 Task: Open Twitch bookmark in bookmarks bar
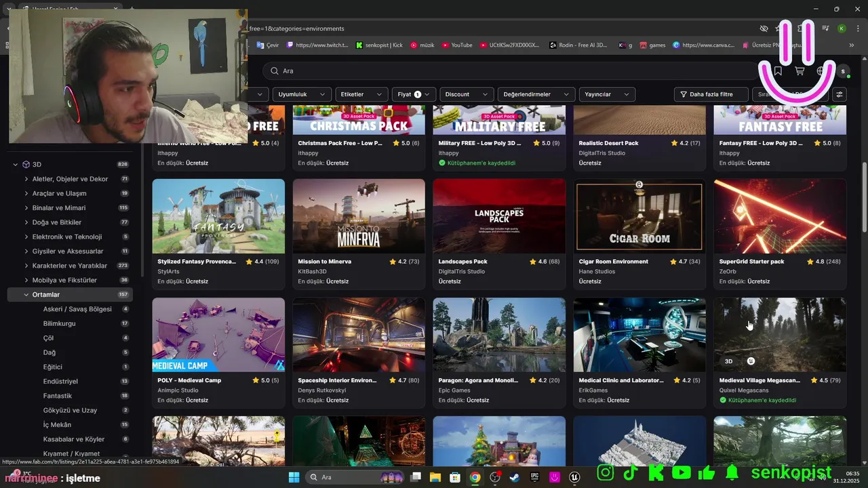(317, 45)
